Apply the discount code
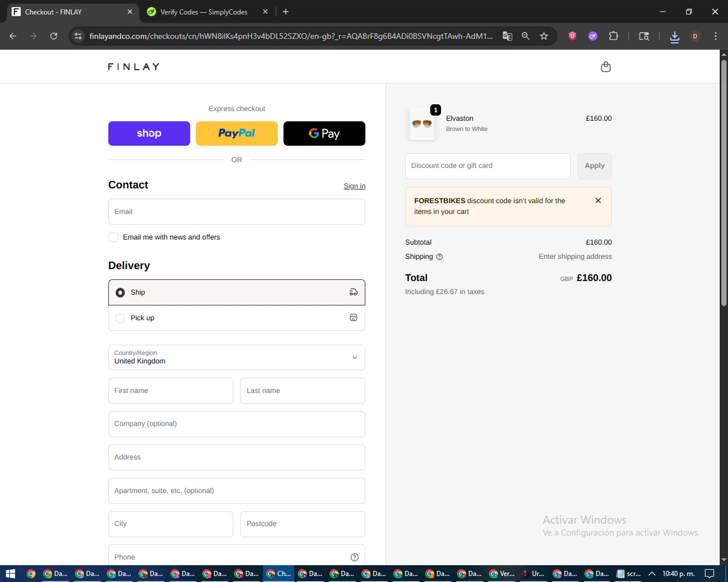 coord(595,166)
